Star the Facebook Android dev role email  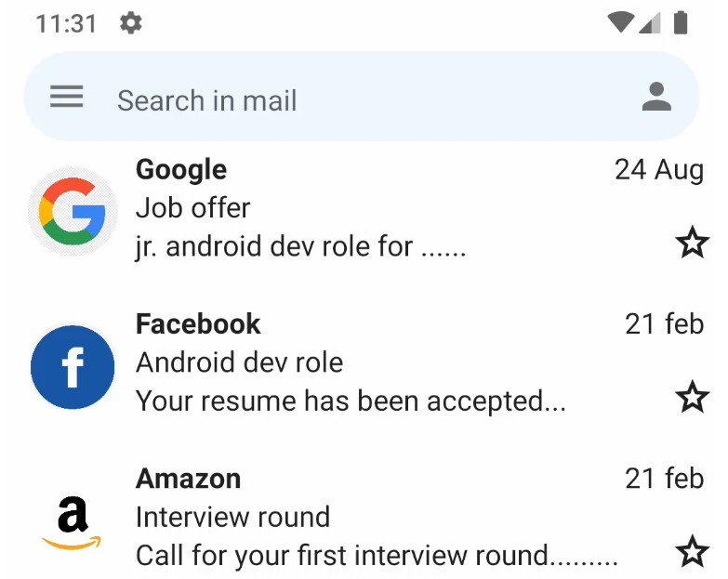[x=693, y=397]
